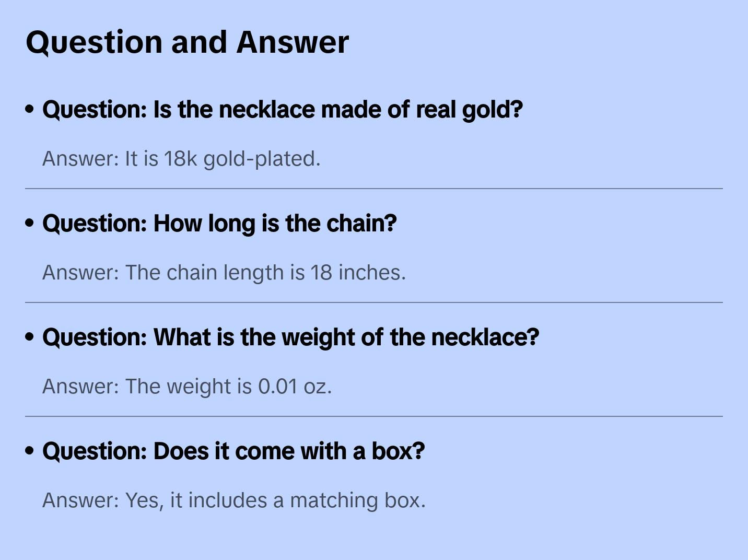Click the divider line below the gold-plated answer
The height and width of the screenshot is (560, 748).
point(374,189)
